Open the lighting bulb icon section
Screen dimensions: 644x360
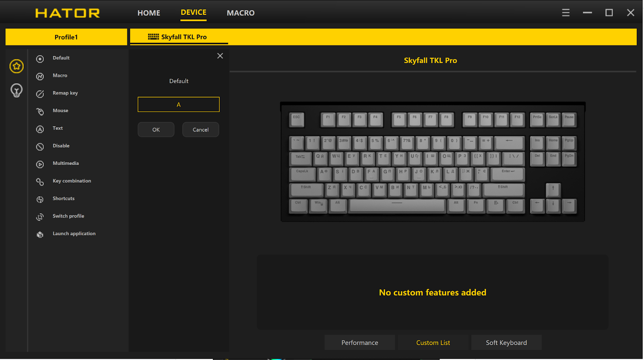tap(17, 91)
